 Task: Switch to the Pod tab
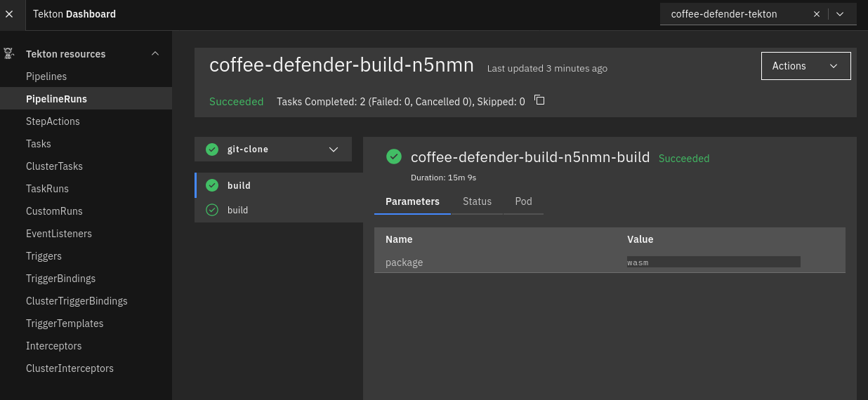(523, 201)
